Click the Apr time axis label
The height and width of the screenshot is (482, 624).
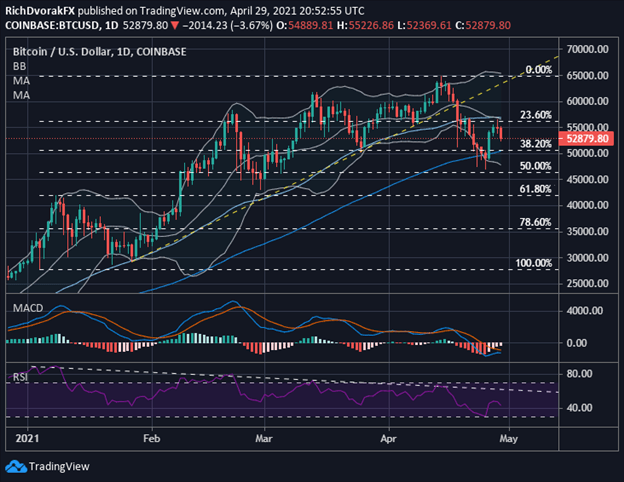(x=388, y=439)
